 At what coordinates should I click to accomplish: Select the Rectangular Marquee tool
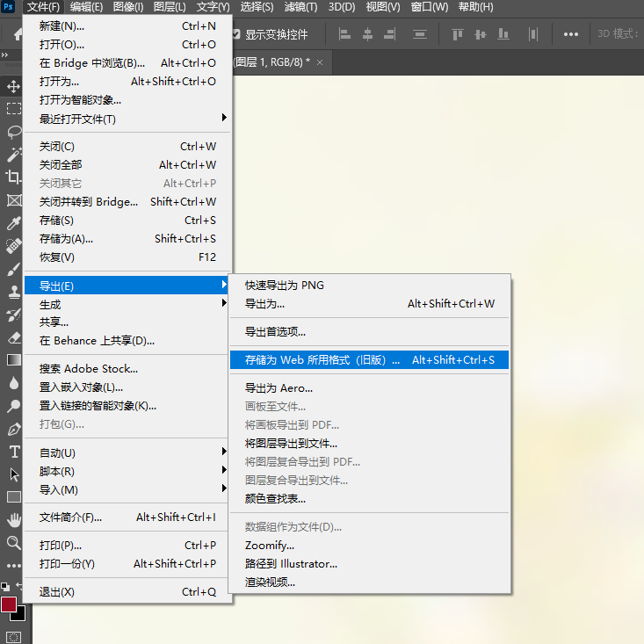pyautogui.click(x=13, y=109)
